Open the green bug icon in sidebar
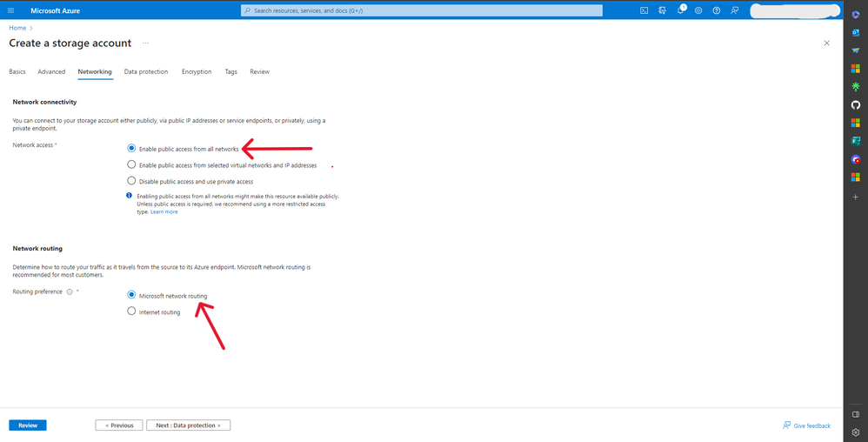 point(855,86)
